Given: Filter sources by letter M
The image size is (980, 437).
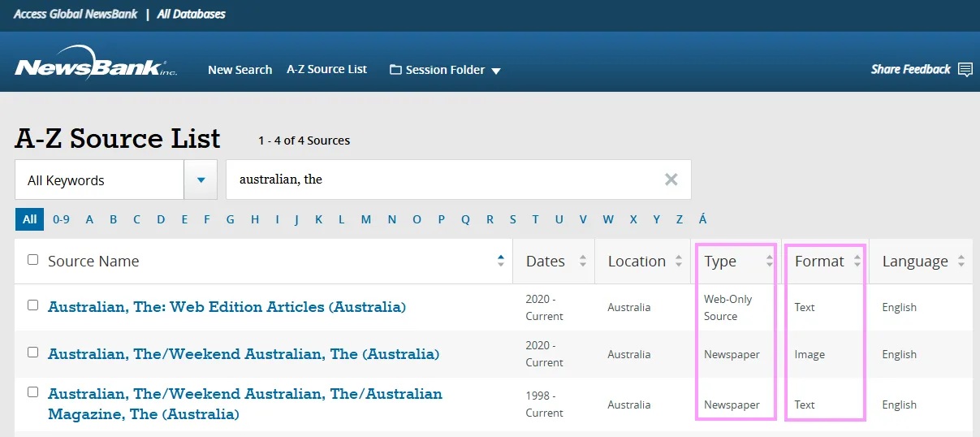Looking at the screenshot, I should point(366,219).
